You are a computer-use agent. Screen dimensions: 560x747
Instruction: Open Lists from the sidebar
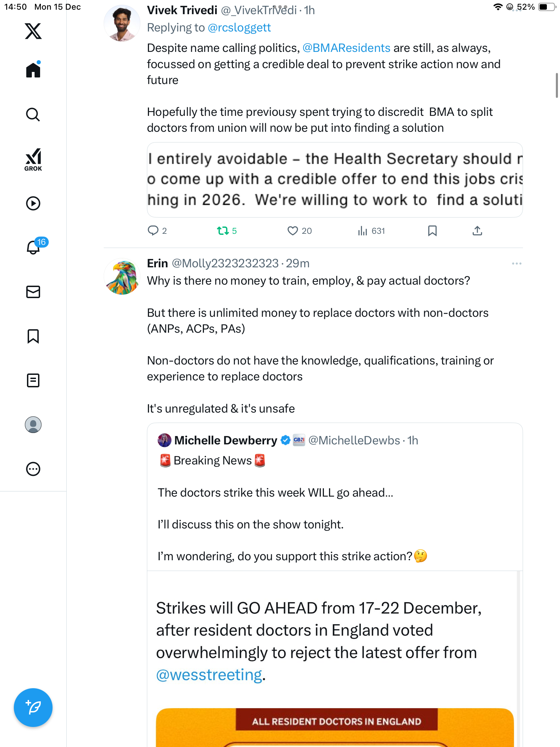tap(33, 380)
